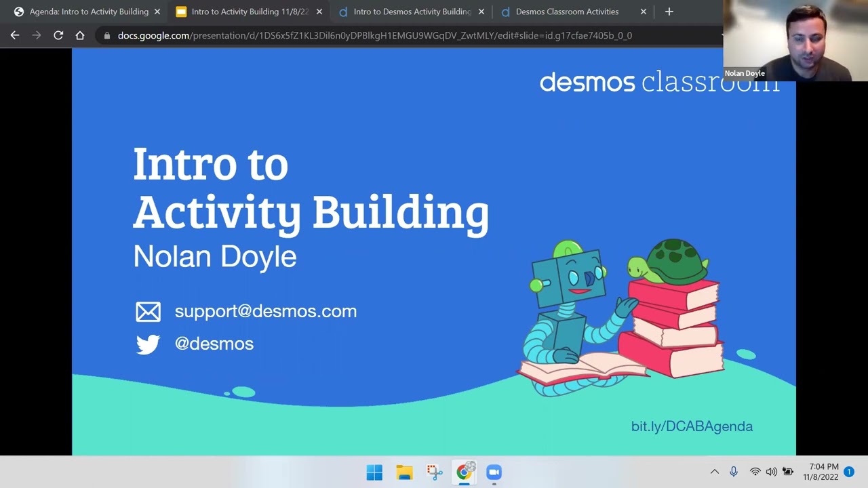Click the battery status tray icon
868x488 pixels.
pyautogui.click(x=788, y=472)
